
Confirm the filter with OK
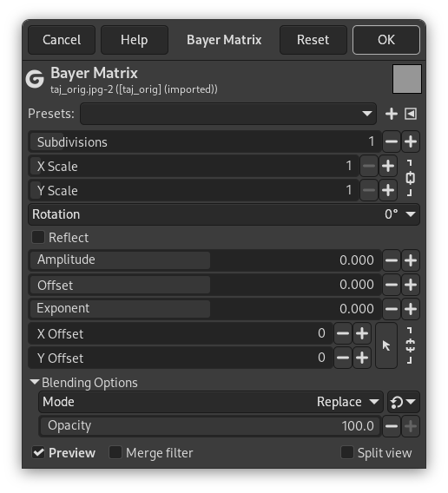386,40
